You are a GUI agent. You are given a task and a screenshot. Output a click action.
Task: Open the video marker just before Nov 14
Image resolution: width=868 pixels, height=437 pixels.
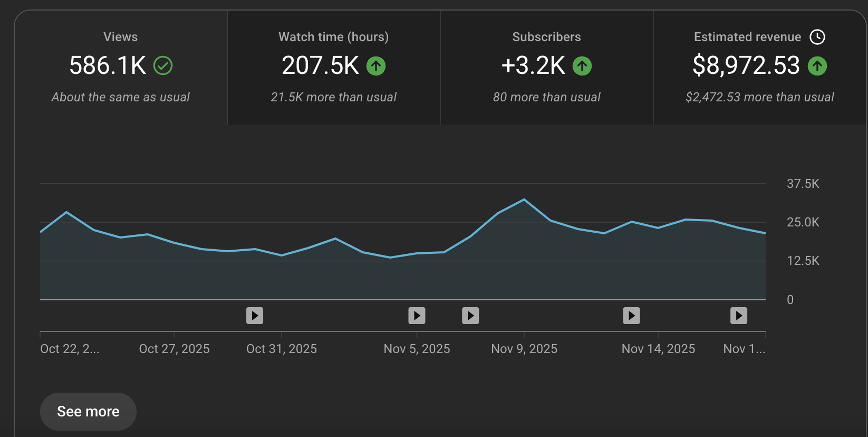631,316
